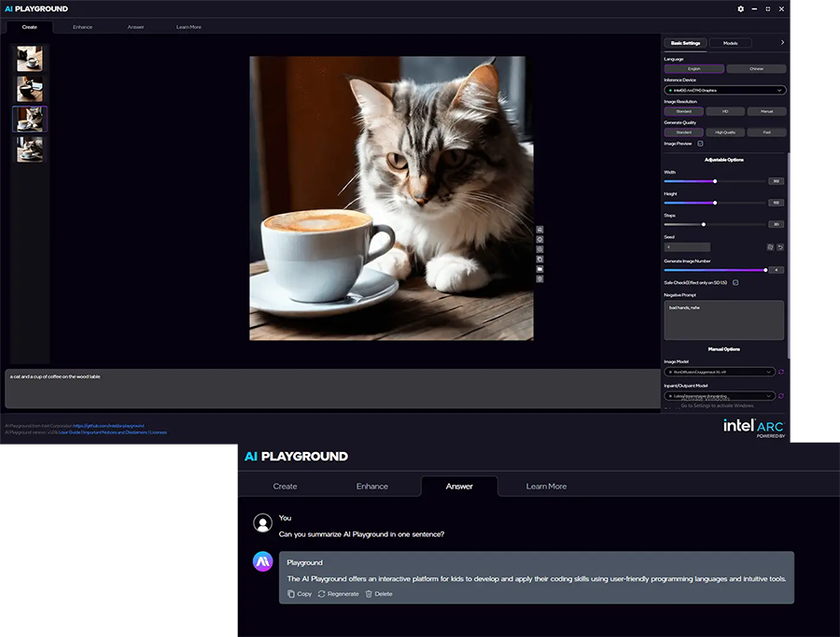Image resolution: width=840 pixels, height=637 pixels.
Task: Open the Models settings tab
Action: click(x=730, y=43)
